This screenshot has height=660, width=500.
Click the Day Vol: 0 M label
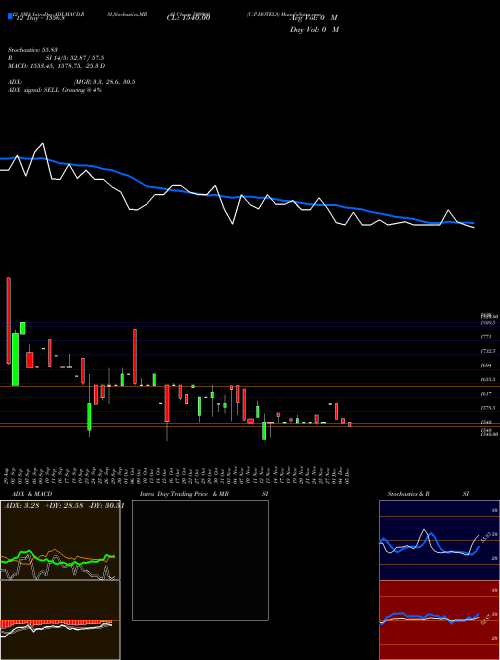point(314,29)
